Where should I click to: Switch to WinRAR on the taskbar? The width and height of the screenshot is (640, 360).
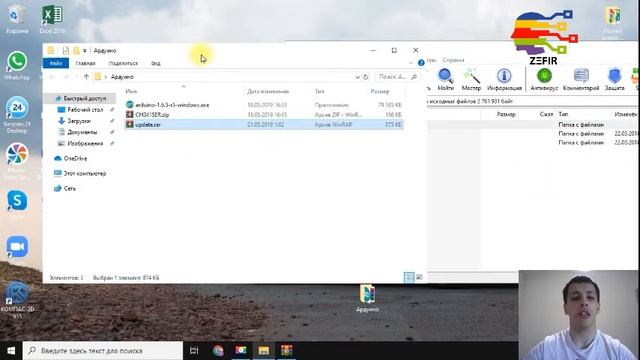(x=287, y=351)
